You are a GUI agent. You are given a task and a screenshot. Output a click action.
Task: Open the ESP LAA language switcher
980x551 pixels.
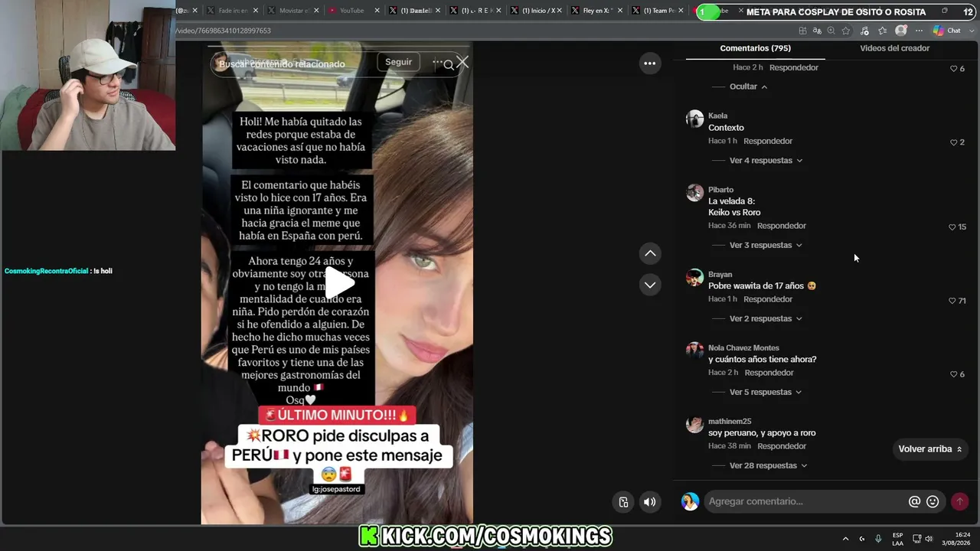click(897, 539)
